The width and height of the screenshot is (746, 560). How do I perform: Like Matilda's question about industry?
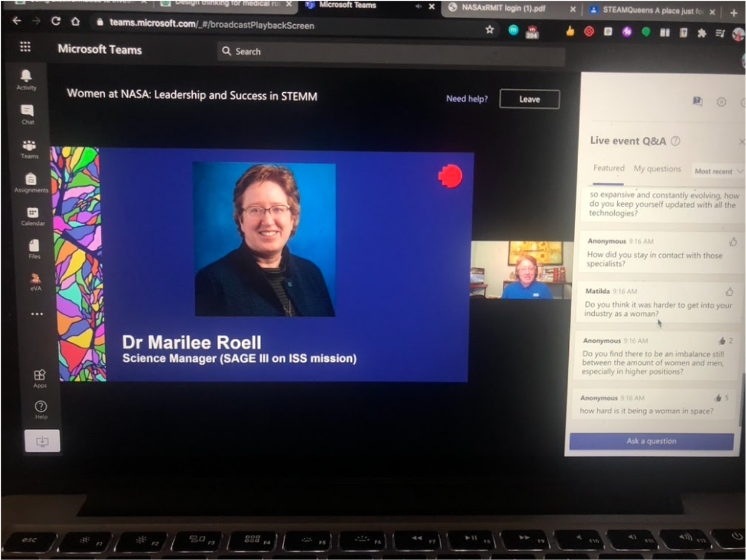click(729, 291)
